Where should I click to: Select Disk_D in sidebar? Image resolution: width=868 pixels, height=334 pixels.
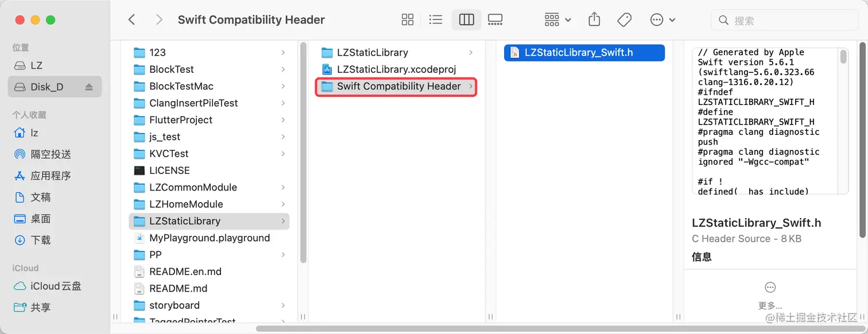tap(55, 87)
